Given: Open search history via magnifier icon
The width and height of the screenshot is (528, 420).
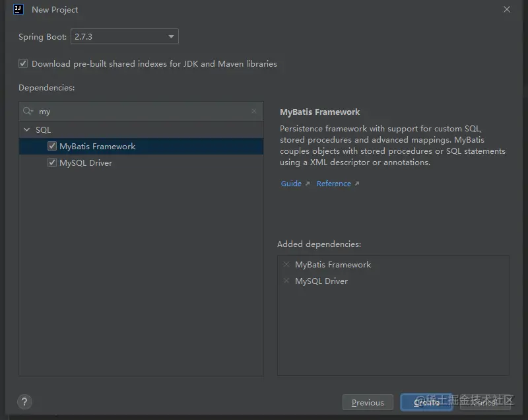Looking at the screenshot, I should pos(28,111).
